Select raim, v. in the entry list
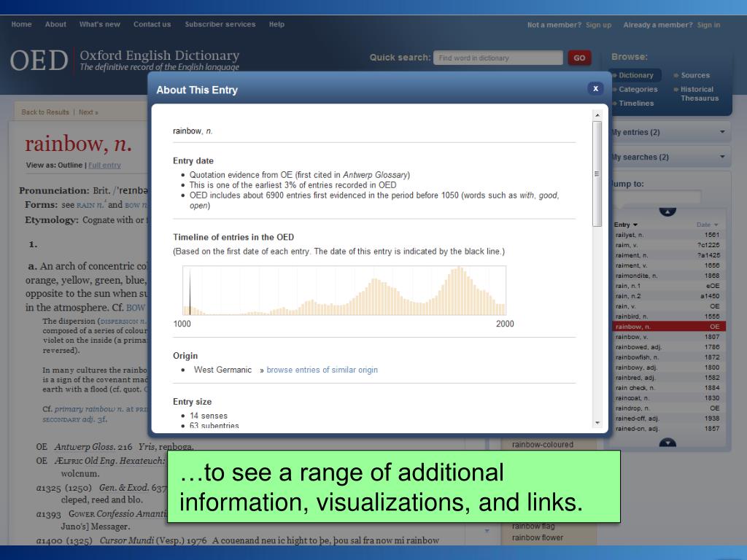 click(669, 245)
